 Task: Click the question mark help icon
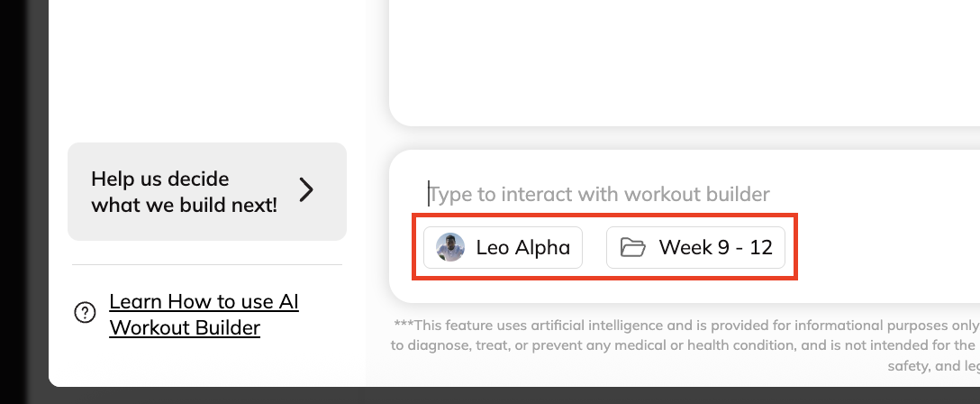(85, 313)
